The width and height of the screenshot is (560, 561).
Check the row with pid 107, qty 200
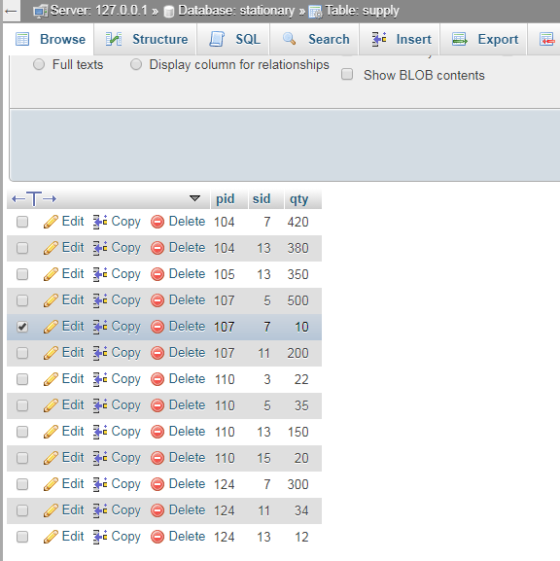click(22, 353)
